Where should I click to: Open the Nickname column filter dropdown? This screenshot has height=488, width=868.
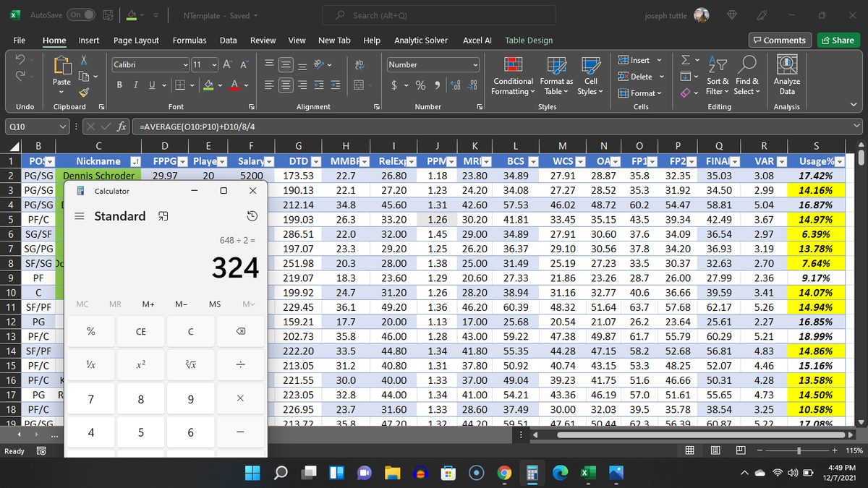(x=137, y=160)
